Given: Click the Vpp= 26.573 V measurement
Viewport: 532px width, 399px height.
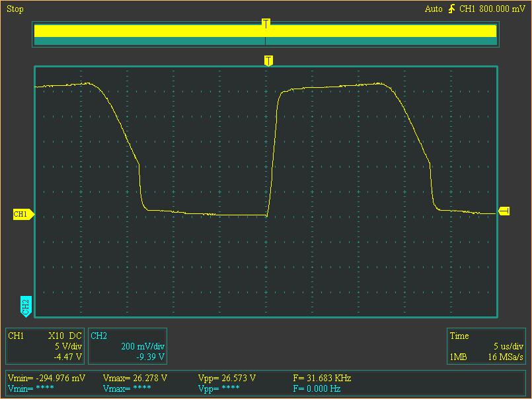Looking at the screenshot, I should 227,379.
